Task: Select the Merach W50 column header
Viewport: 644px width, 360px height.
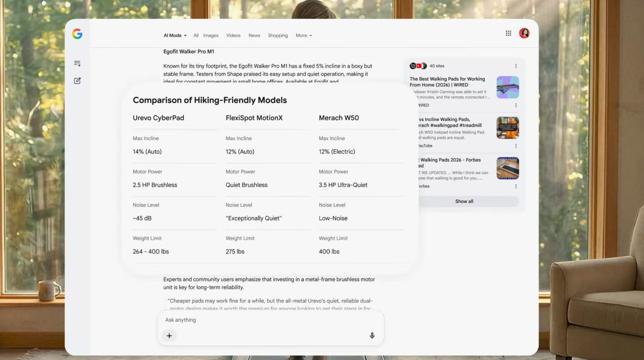Action: [339, 118]
